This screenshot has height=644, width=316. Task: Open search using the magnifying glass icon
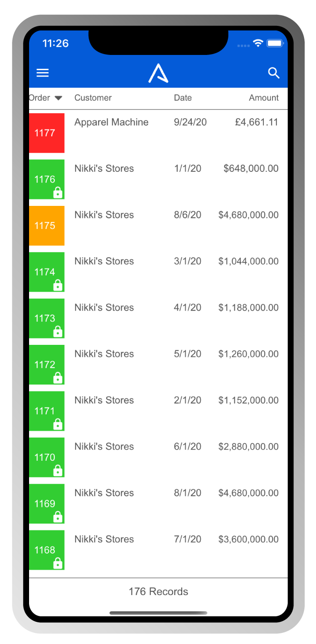(x=274, y=72)
